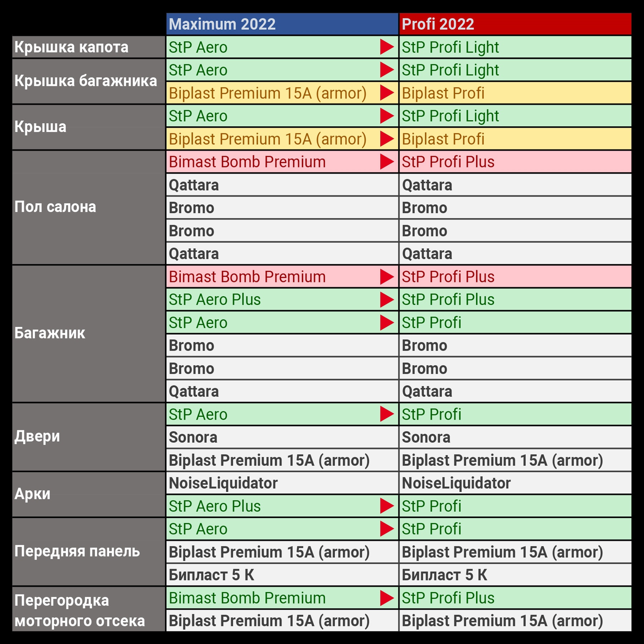Viewport: 644px width, 644px height.
Task: Select NoiseLiquidator in the Maximum 2022 column
Action: [x=223, y=483]
